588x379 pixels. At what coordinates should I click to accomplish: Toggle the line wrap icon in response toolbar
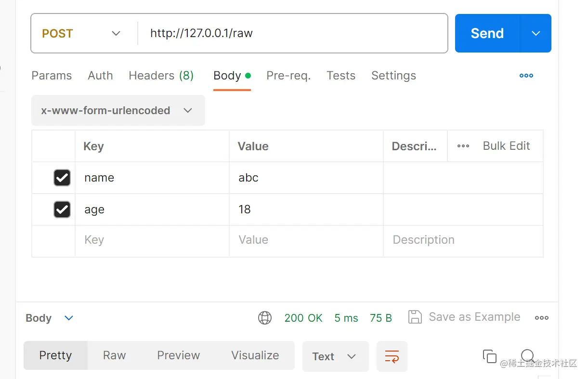[x=392, y=356]
